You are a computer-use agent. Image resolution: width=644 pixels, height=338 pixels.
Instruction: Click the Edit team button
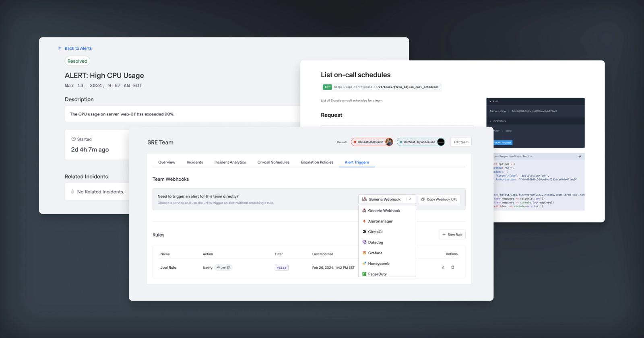point(461,142)
